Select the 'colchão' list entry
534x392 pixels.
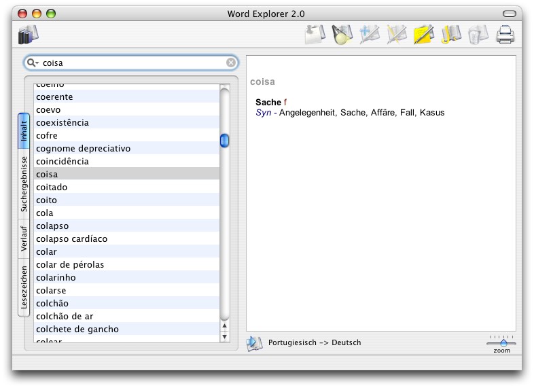pos(126,304)
